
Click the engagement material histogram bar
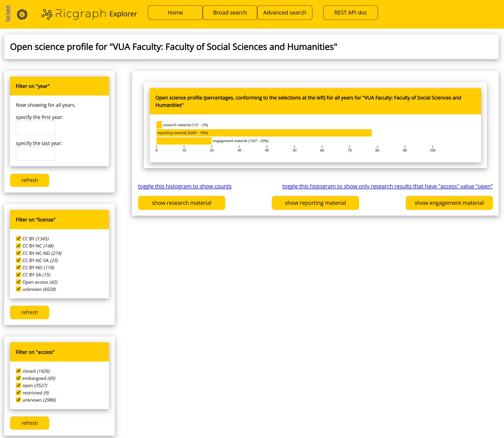click(184, 141)
